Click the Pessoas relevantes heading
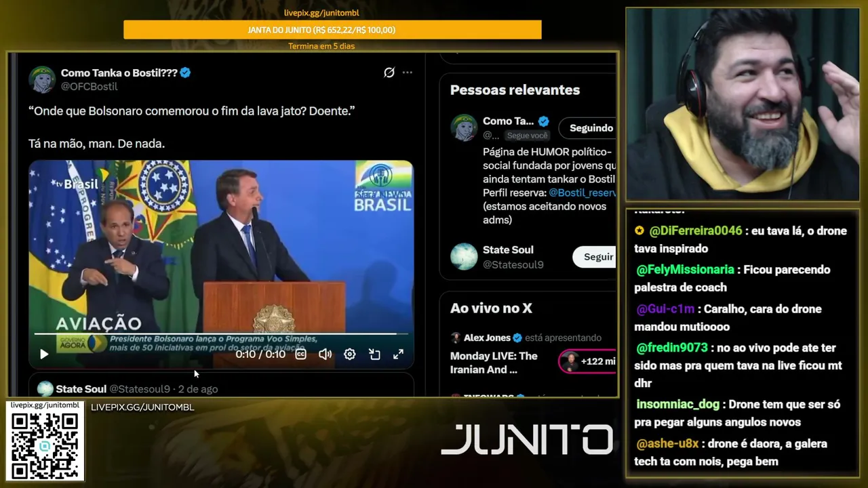This screenshot has width=868, height=488. click(515, 90)
